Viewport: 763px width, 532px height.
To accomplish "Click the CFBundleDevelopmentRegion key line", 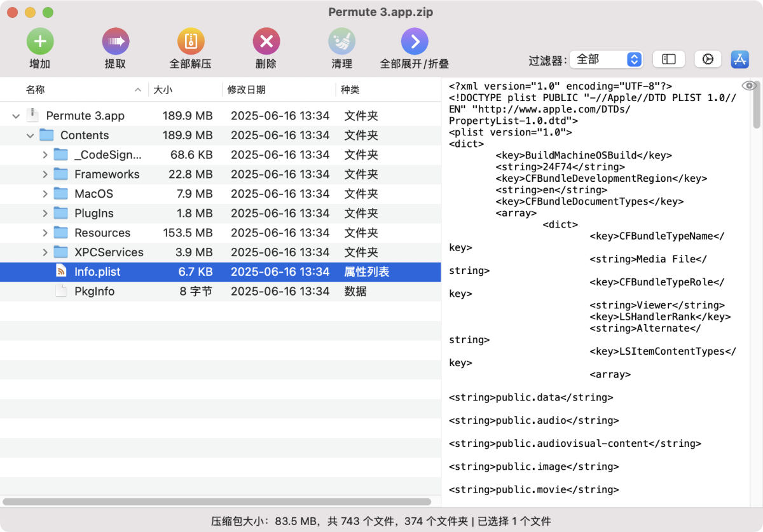I will [x=601, y=179].
